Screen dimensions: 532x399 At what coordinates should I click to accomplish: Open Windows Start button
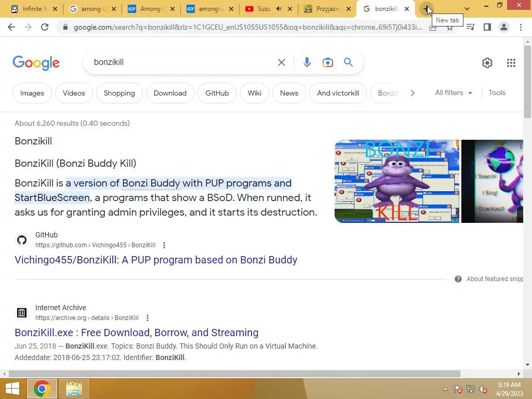[x=12, y=389]
